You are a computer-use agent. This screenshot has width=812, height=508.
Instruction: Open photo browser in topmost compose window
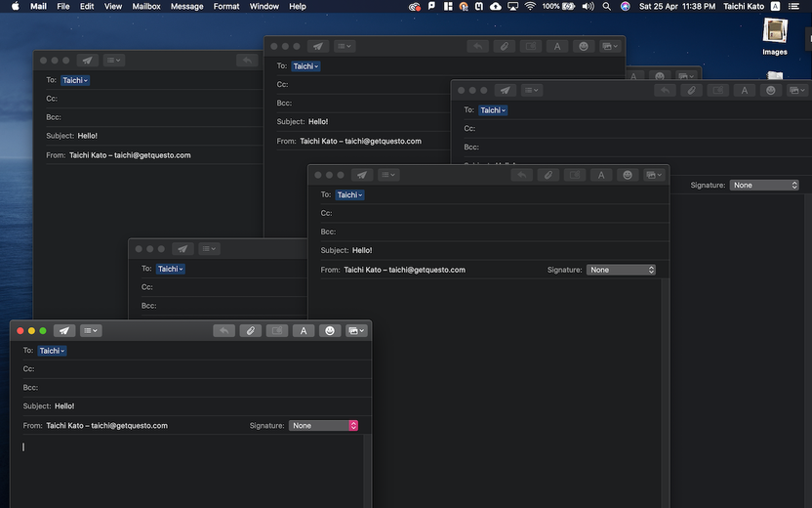(x=610, y=46)
